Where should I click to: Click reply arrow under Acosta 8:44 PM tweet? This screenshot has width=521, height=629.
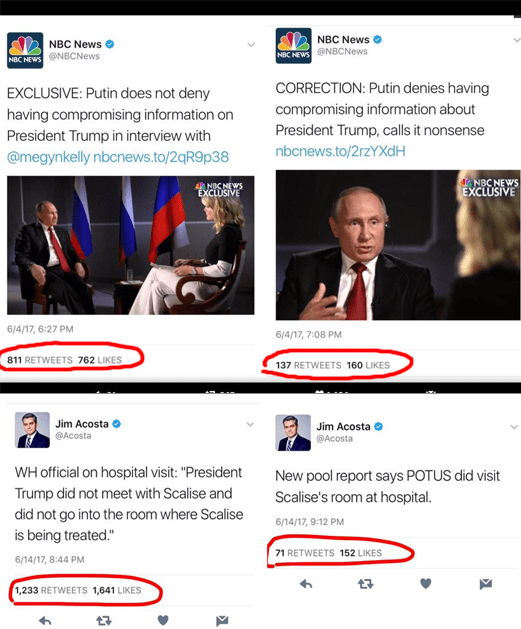45,621
